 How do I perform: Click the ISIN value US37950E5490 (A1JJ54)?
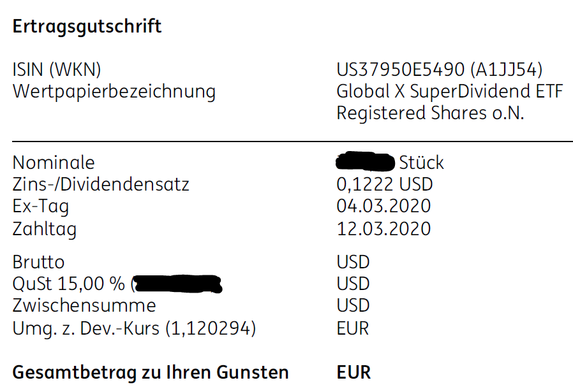tap(440, 69)
